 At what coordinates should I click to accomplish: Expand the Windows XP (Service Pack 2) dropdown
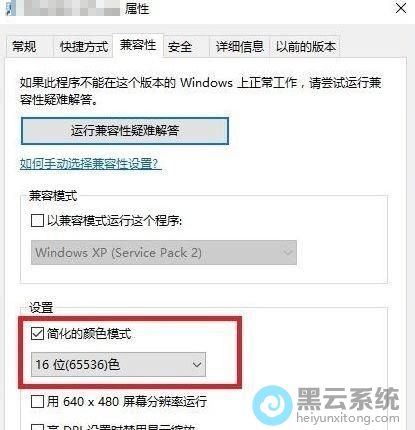point(164,253)
